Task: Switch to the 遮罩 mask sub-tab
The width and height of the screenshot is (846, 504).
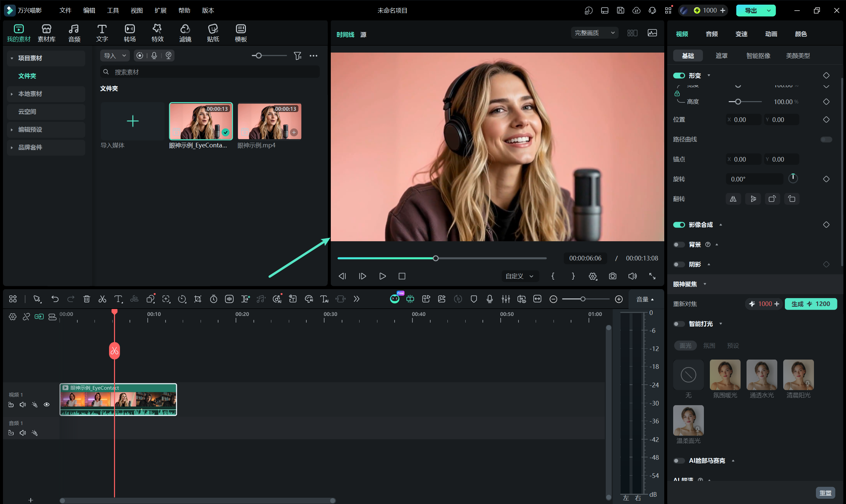Action: click(x=721, y=56)
